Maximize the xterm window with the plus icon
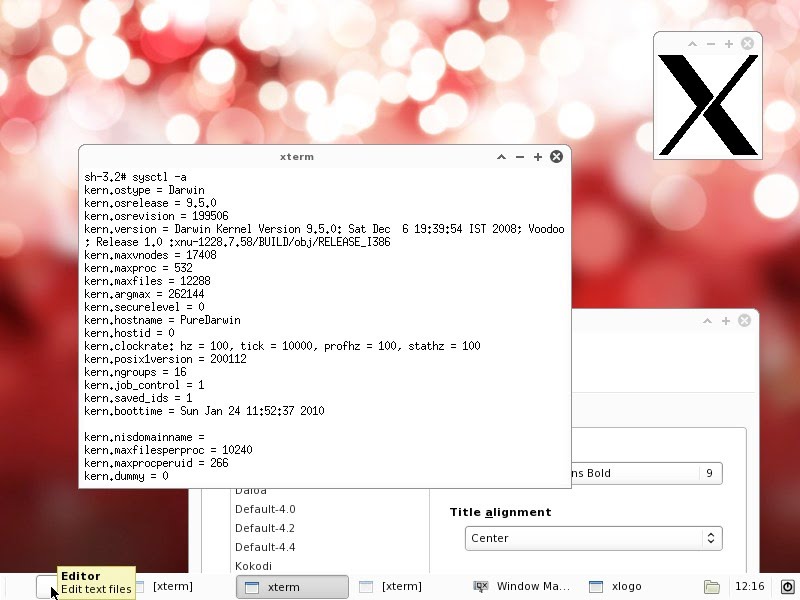The image size is (800, 600). 538,157
